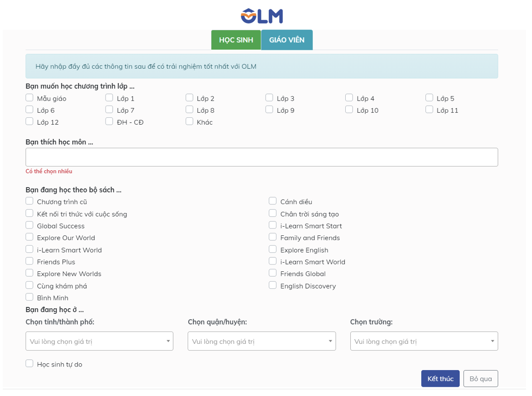The height and width of the screenshot is (396, 532).
Task: Click the Bỏ qua button
Action: [480, 378]
